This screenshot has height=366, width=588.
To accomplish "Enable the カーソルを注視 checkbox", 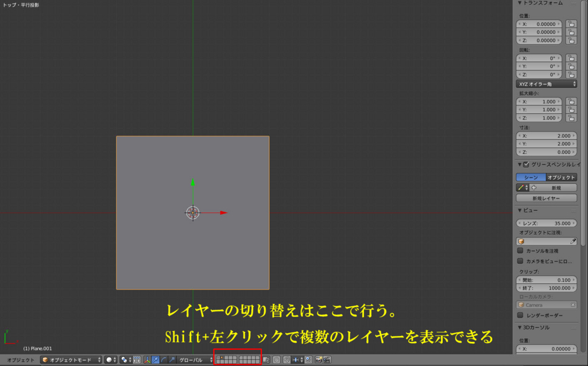I will [x=519, y=249].
